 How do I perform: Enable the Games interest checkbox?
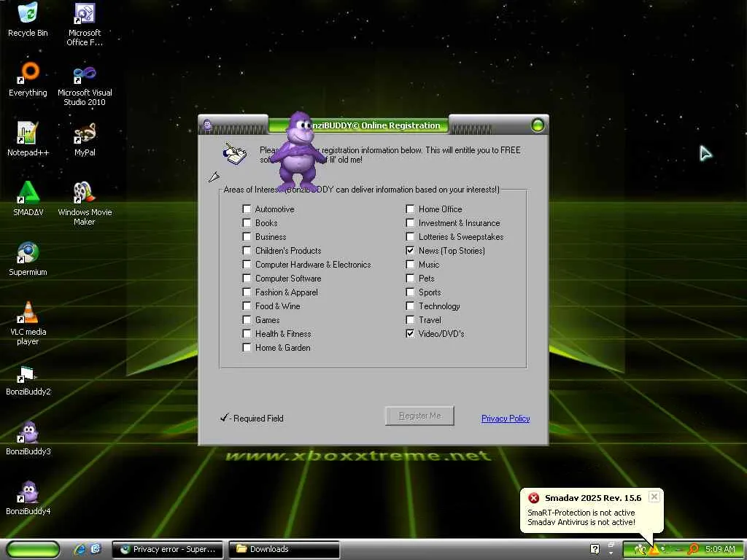tap(247, 319)
